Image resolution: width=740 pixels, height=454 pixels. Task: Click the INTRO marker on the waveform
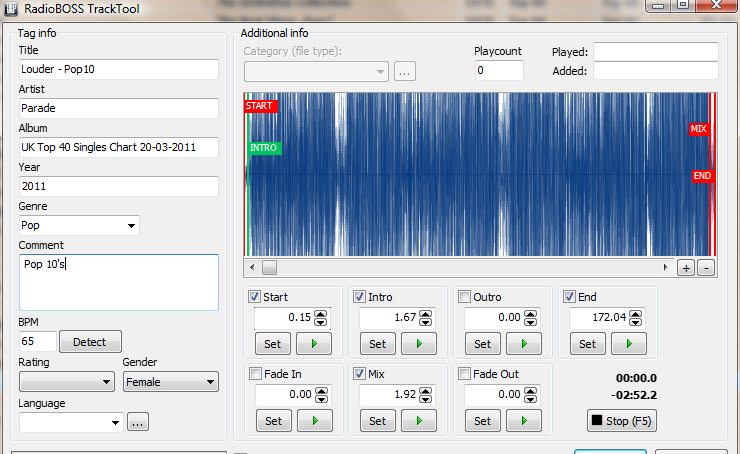(264, 148)
